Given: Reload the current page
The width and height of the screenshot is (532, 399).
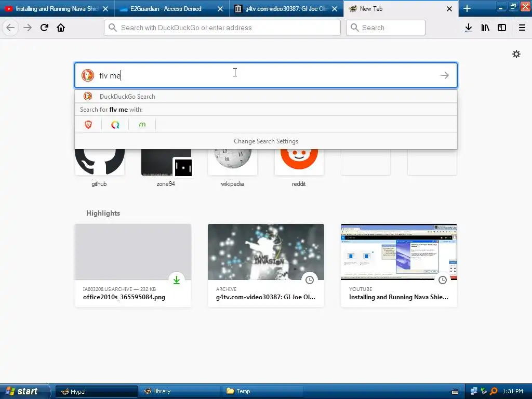Looking at the screenshot, I should (x=44, y=28).
